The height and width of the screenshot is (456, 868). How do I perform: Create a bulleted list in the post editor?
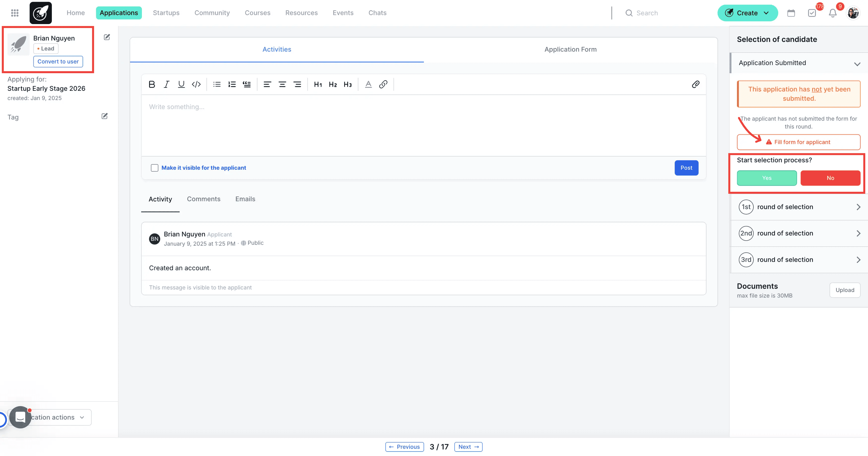click(217, 84)
